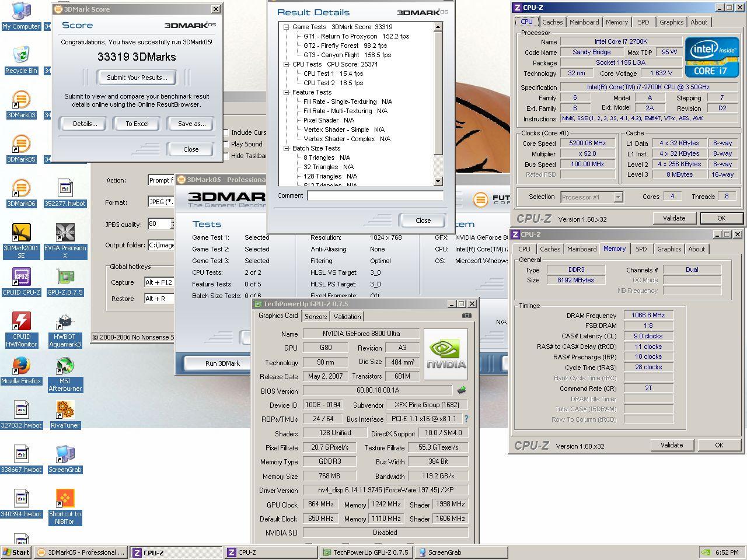
Task: Select the 338667.hwbot file icon
Action: coord(21,459)
